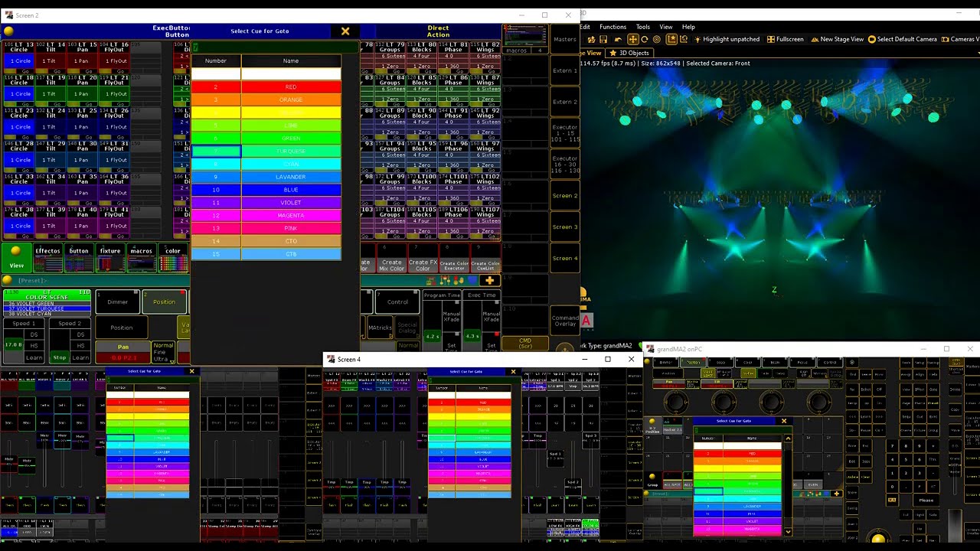Click the MA key in grandMA2 onPC keypad
The image size is (980, 551).
[x=892, y=500]
